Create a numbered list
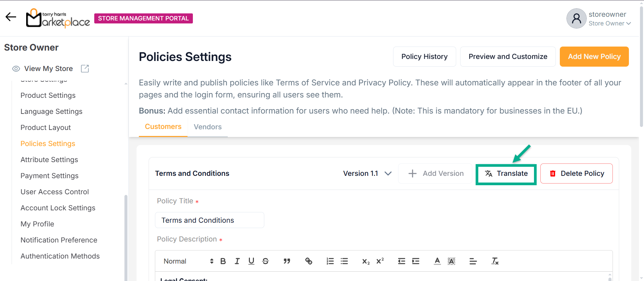The image size is (644, 281). click(330, 261)
